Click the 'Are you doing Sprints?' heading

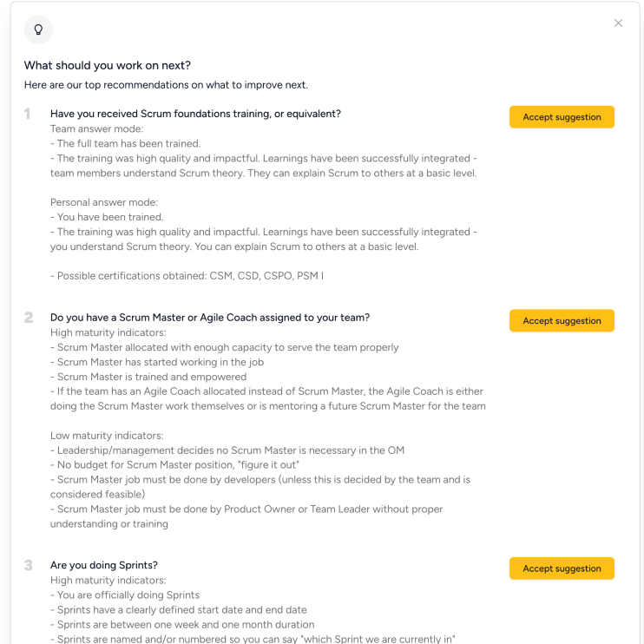coord(104,565)
